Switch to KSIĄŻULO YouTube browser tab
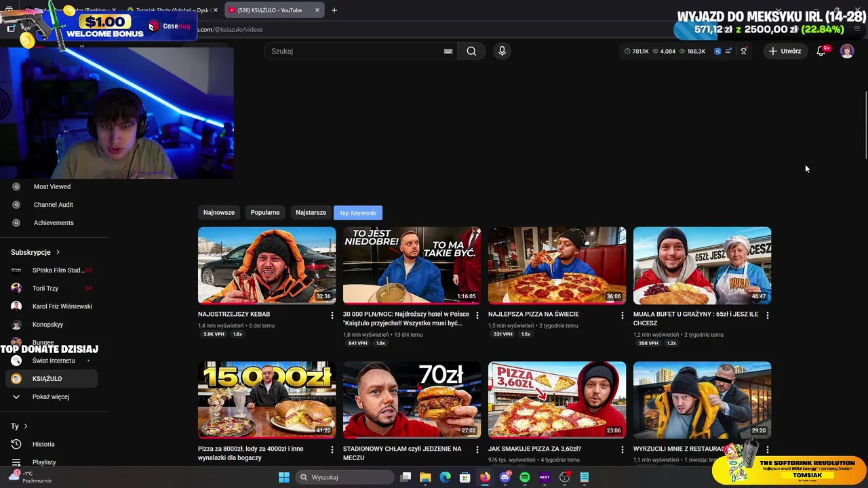This screenshot has height=488, width=868. (x=274, y=10)
